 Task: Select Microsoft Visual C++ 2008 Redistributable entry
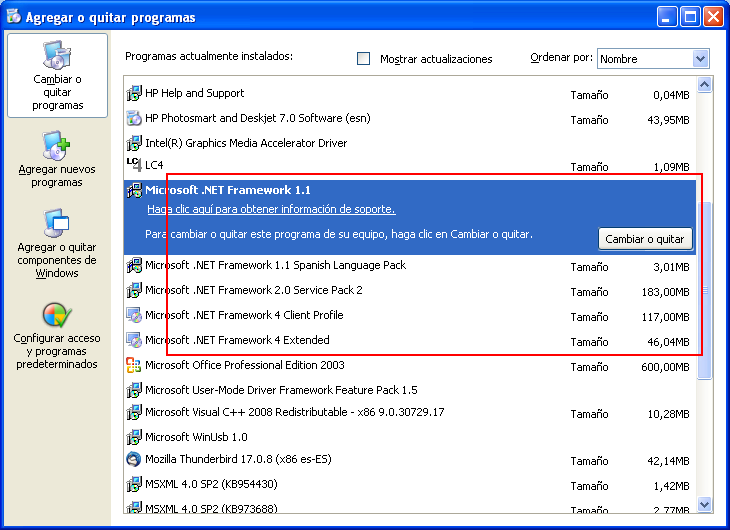(294, 412)
